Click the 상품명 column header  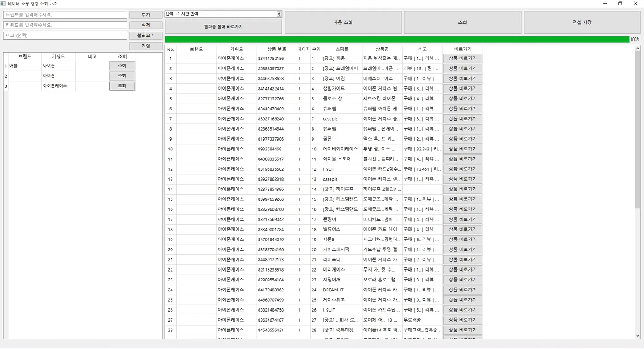(382, 49)
